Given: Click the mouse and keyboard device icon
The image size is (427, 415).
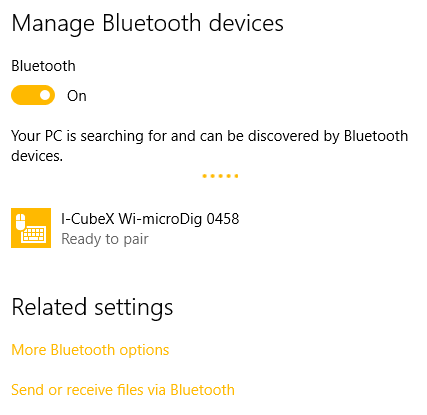Looking at the screenshot, I should click(x=31, y=228).
